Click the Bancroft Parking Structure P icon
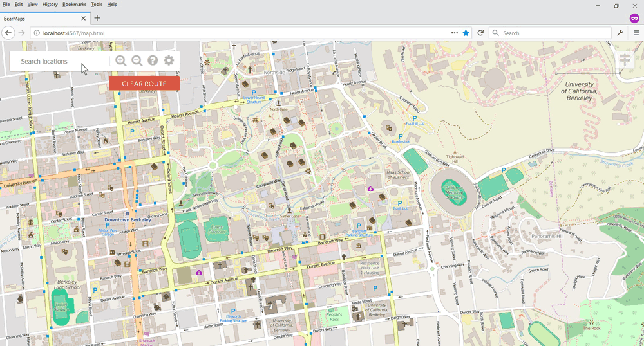644x346 pixels. coord(359,226)
